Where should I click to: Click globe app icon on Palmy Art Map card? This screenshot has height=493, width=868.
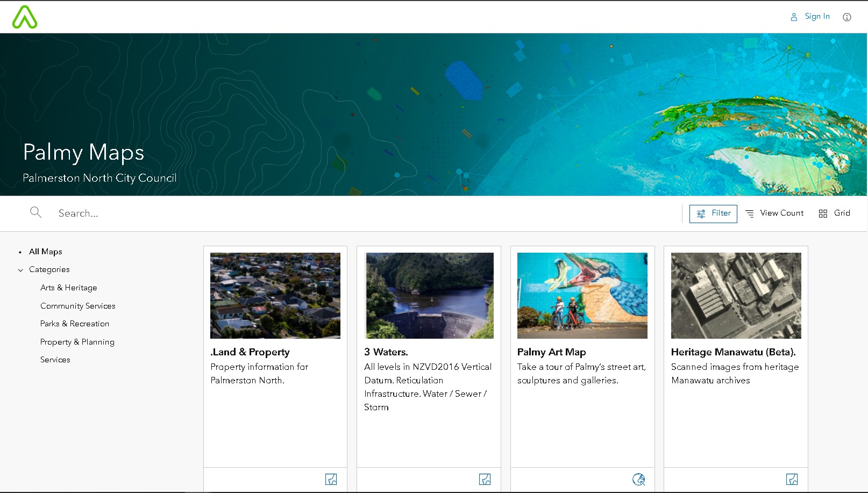638,480
